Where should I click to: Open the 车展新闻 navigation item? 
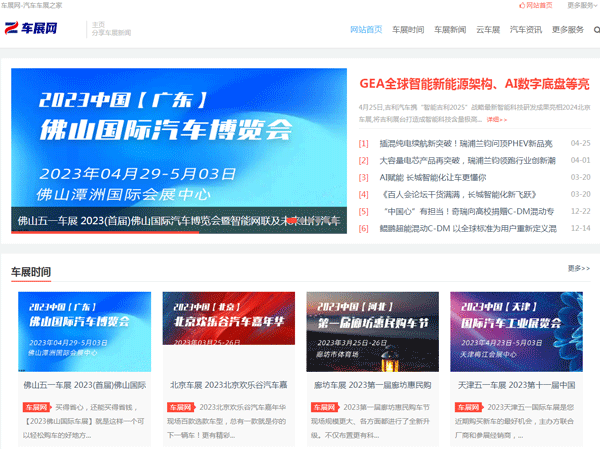(x=450, y=29)
